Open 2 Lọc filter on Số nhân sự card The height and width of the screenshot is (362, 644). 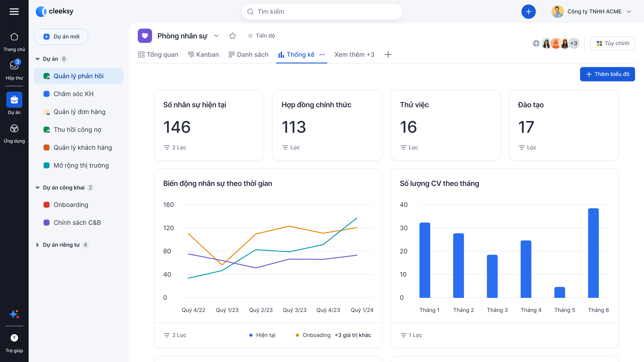point(175,147)
